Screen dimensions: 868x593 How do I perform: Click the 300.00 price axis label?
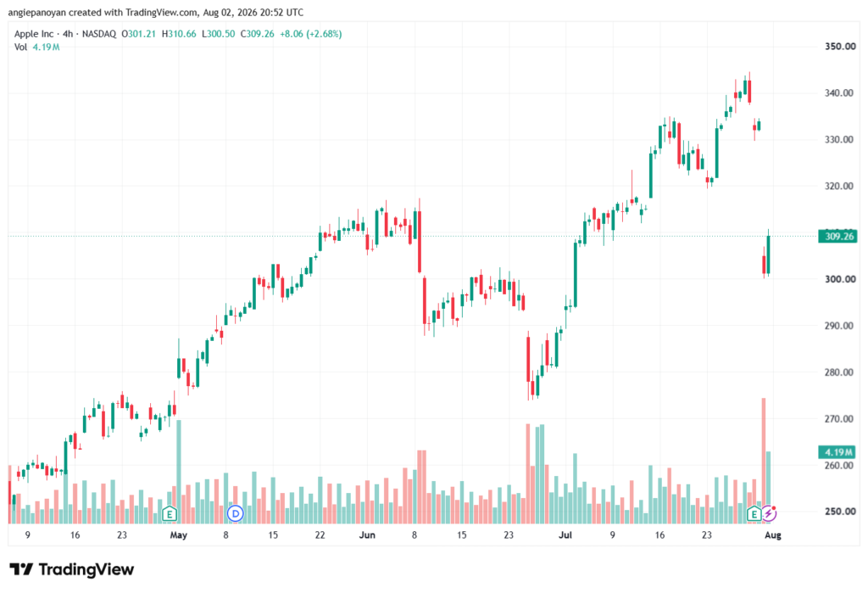click(x=839, y=279)
